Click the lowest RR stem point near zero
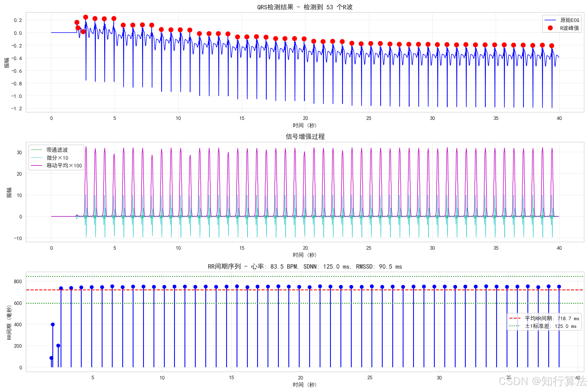 [x=51, y=358]
